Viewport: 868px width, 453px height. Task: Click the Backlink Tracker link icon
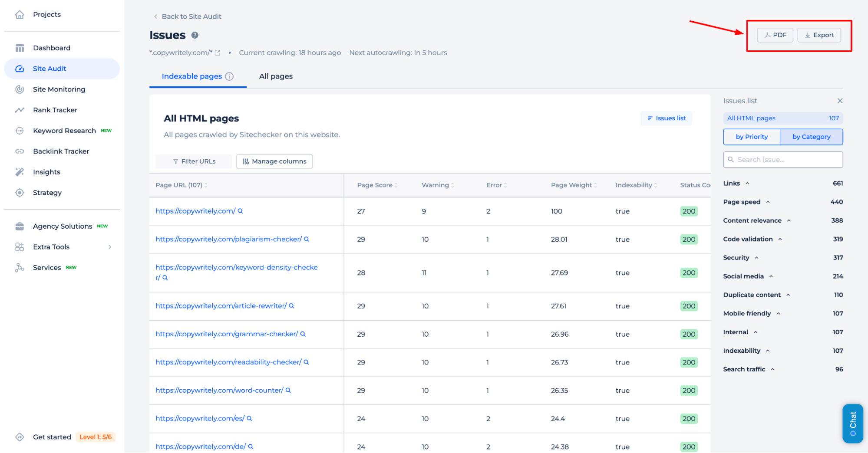(x=20, y=151)
